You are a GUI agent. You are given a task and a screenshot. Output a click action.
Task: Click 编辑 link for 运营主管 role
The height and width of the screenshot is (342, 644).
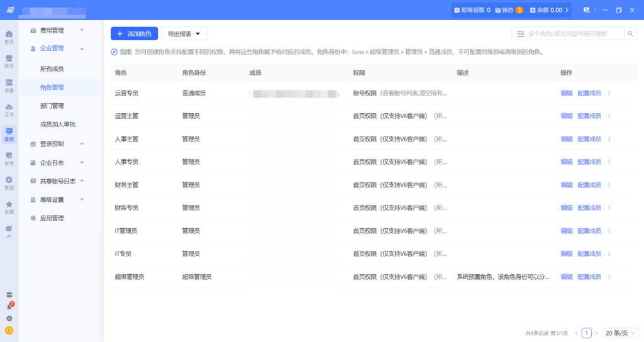pyautogui.click(x=567, y=116)
